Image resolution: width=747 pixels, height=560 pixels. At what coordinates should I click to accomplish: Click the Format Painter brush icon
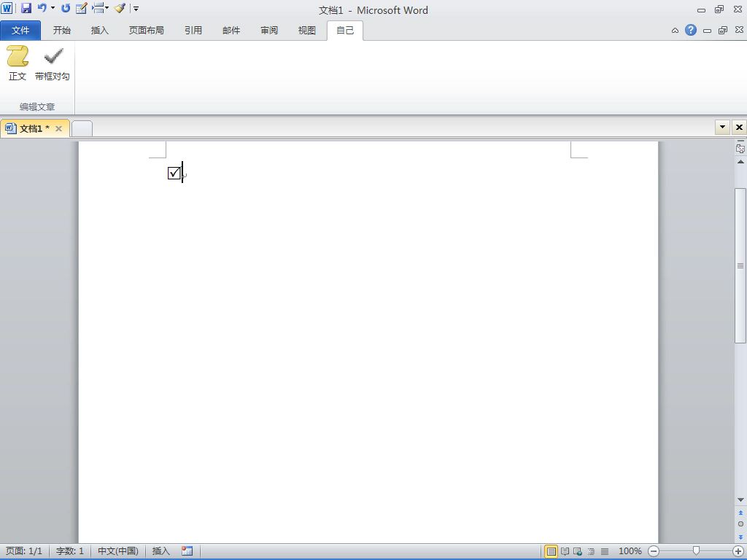point(120,8)
